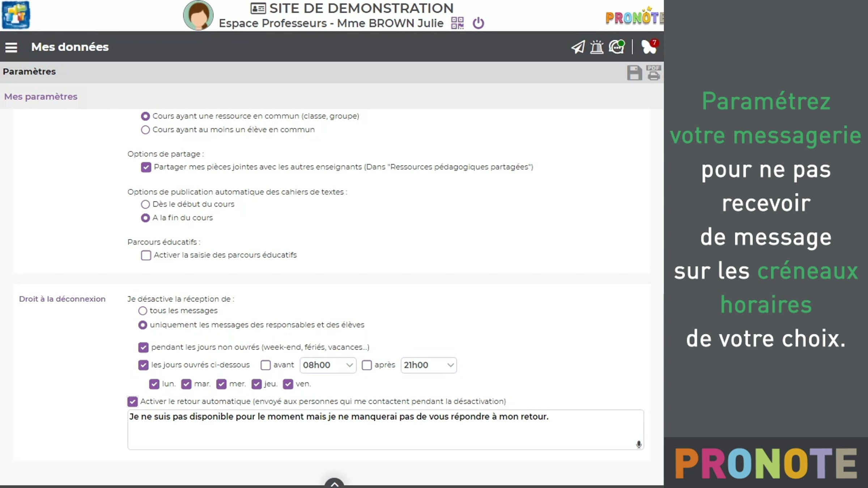This screenshot has width=868, height=488.
Task: Select 'A la fin du cours' option
Action: [145, 218]
